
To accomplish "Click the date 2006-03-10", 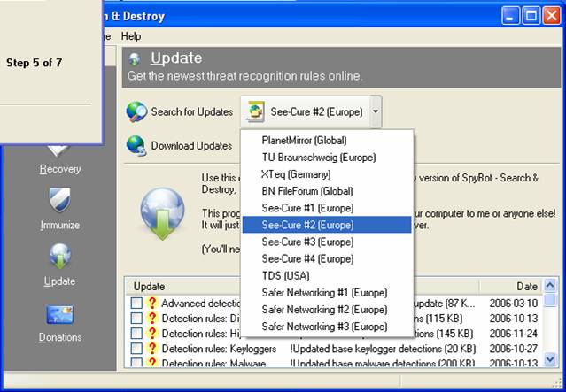I will tap(514, 304).
